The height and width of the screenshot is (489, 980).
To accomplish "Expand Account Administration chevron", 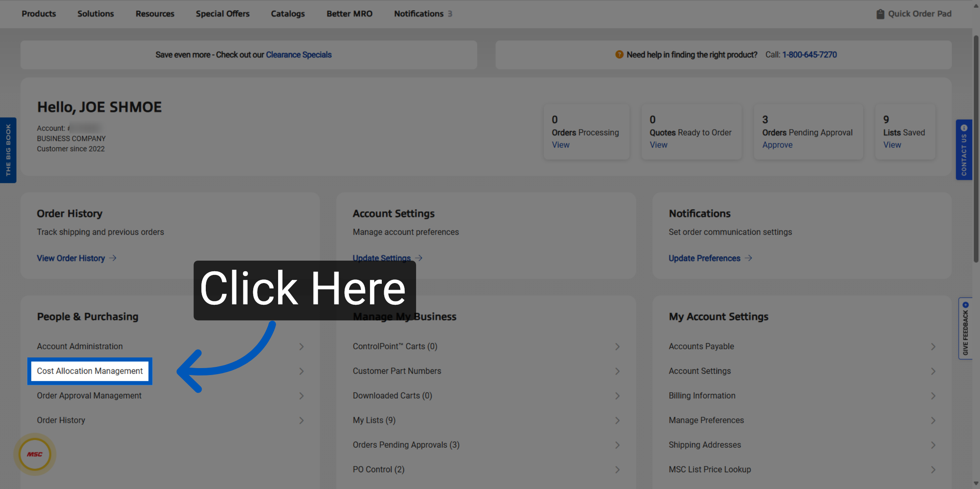I will 301,346.
